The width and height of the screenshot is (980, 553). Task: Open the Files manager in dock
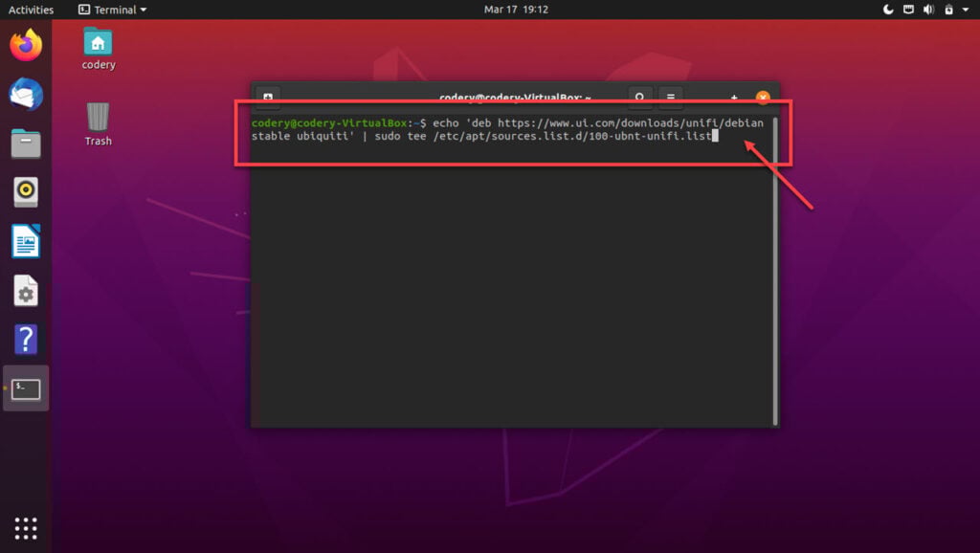coord(26,144)
